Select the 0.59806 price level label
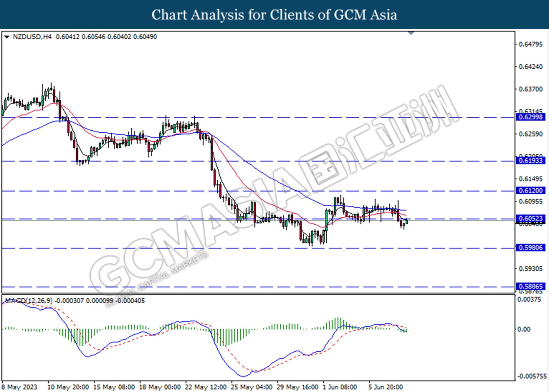Viewport: 549px width, 392px height. tap(531, 248)
